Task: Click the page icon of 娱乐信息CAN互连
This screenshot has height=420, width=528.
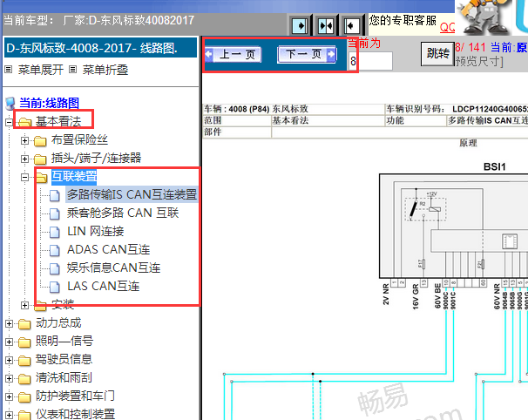Action: click(55, 268)
